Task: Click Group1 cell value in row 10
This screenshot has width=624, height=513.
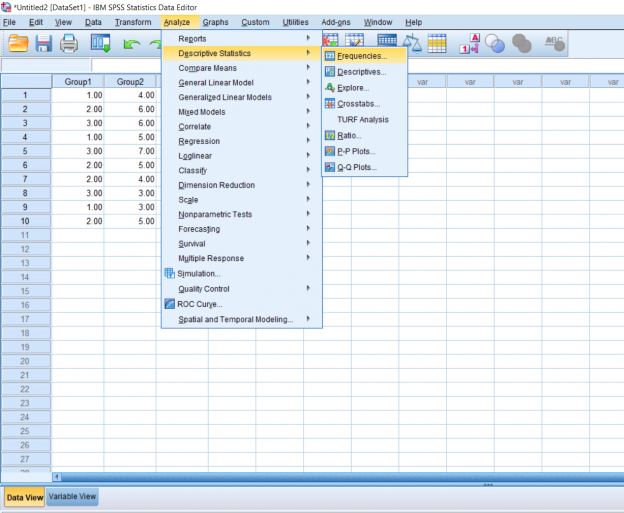Action: (78, 221)
